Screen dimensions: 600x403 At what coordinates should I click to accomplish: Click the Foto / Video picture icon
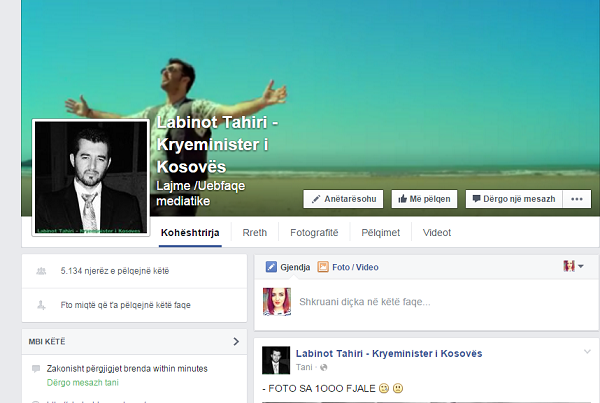pyautogui.click(x=323, y=267)
